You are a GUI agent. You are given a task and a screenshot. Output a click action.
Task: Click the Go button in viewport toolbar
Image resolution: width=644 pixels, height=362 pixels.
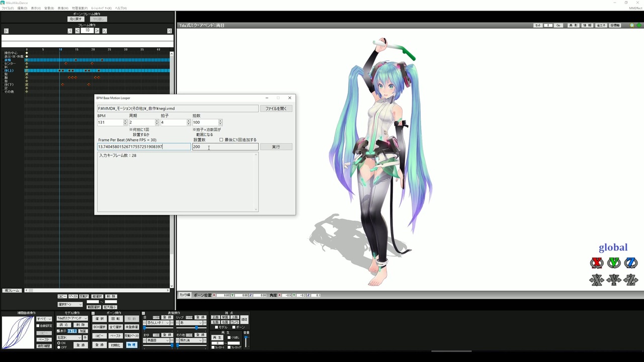(x=558, y=25)
